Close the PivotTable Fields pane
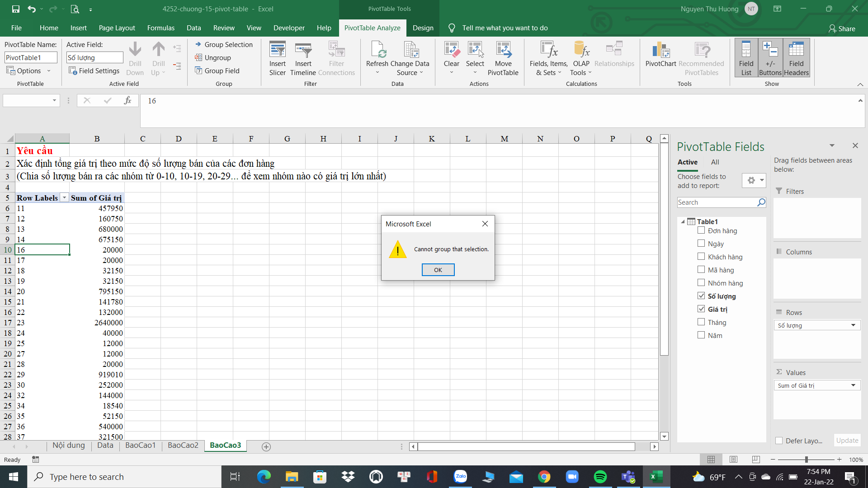This screenshot has height=488, width=868. point(855,145)
